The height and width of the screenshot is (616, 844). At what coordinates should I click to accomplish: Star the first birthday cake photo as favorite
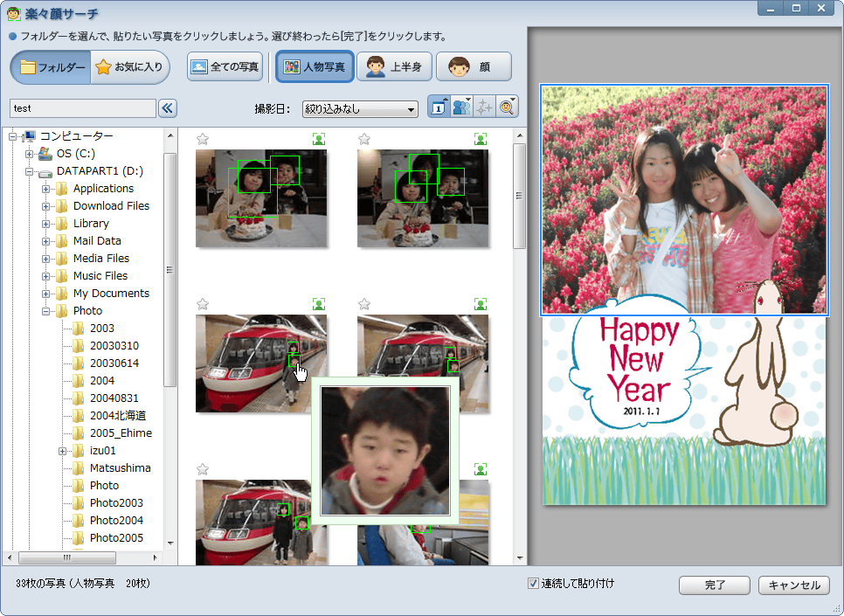pos(203,139)
